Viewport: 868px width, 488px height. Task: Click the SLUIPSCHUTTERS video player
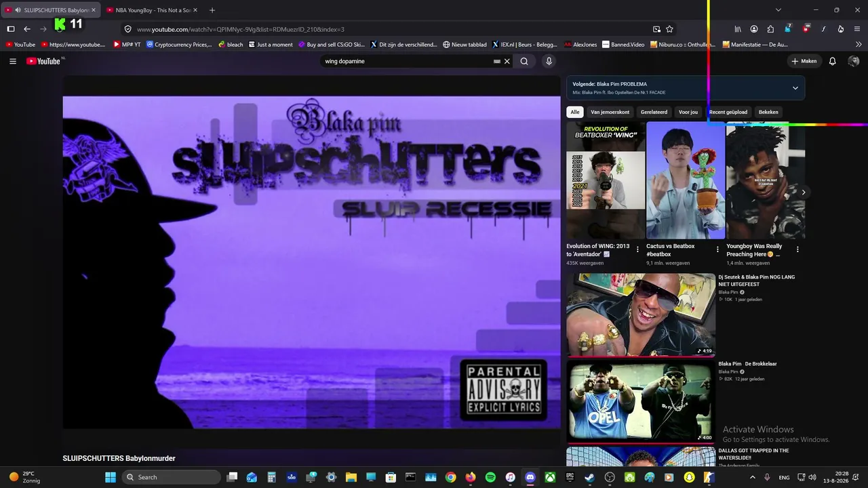pyautogui.click(x=311, y=262)
